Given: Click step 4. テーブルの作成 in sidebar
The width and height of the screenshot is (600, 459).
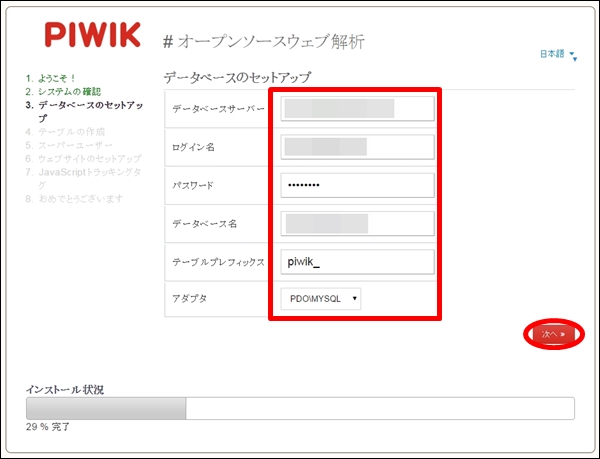Looking at the screenshot, I should pos(65,132).
